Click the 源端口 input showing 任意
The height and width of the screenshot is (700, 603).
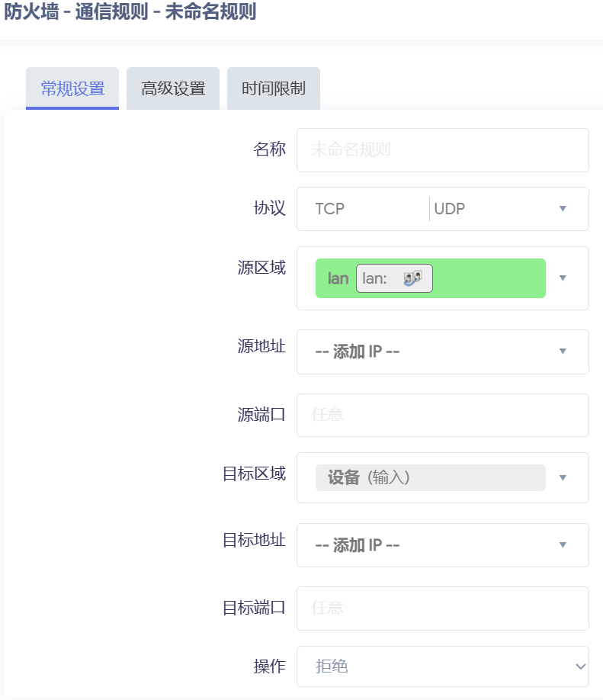click(x=442, y=415)
